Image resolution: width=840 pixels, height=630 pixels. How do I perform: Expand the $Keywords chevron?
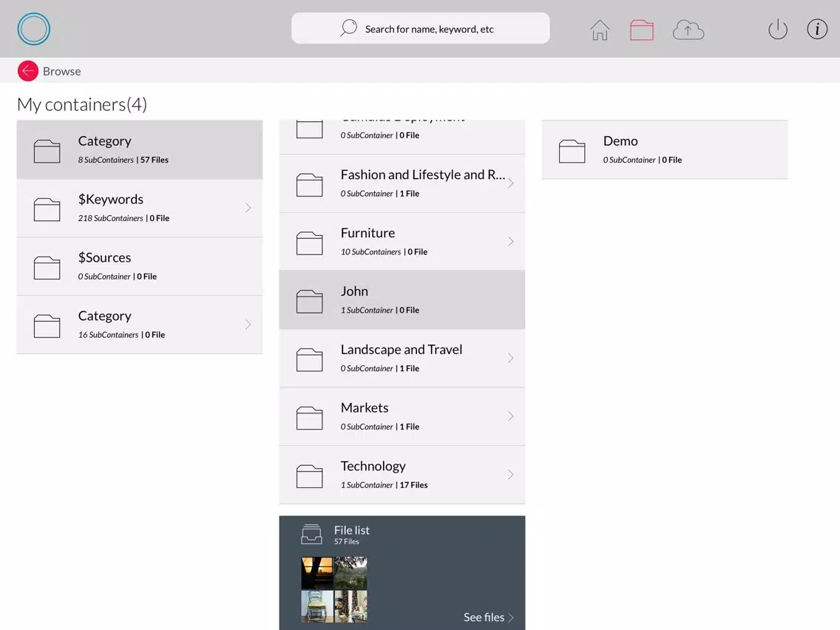click(248, 208)
